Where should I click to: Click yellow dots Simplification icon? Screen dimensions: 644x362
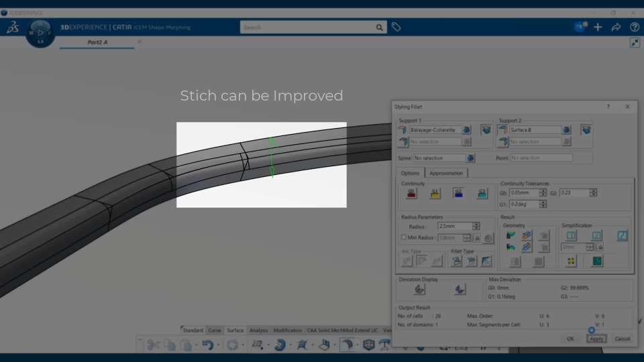pyautogui.click(x=571, y=261)
